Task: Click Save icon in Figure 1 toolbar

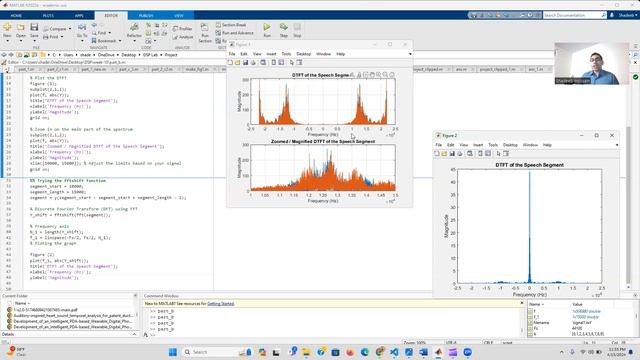Action: pos(245,62)
